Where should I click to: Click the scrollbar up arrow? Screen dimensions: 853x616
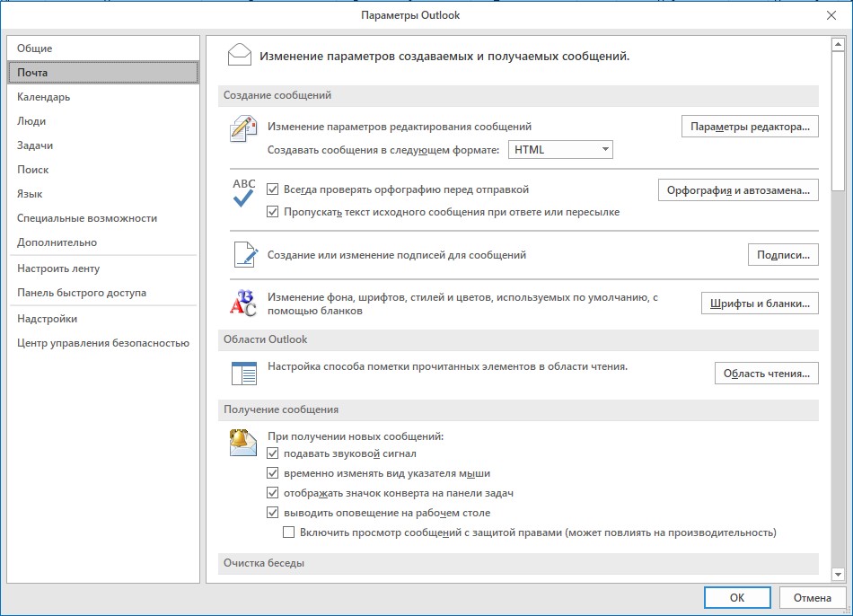838,44
